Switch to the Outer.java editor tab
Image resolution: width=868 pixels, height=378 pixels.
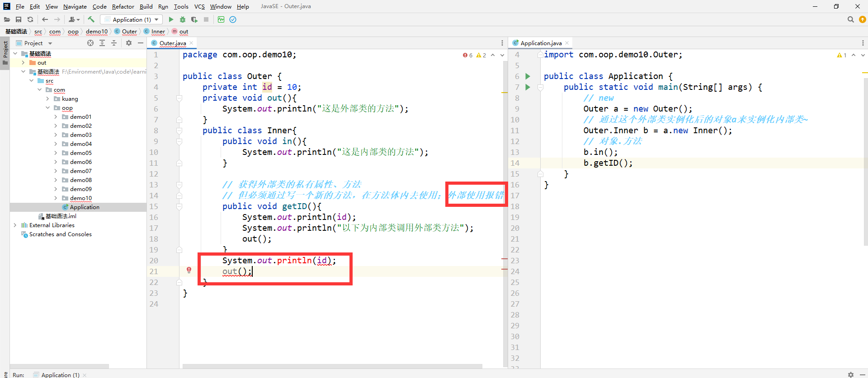[172, 43]
